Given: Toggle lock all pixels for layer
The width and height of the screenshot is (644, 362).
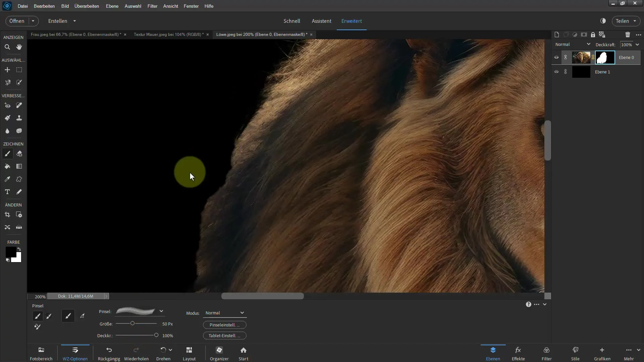Looking at the screenshot, I should (x=593, y=35).
